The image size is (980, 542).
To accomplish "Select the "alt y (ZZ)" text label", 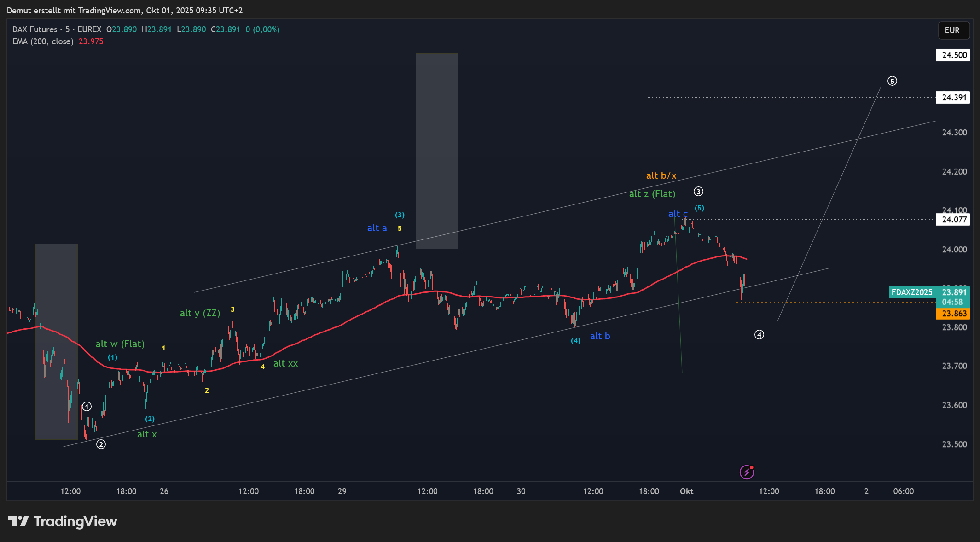I will click(x=200, y=313).
